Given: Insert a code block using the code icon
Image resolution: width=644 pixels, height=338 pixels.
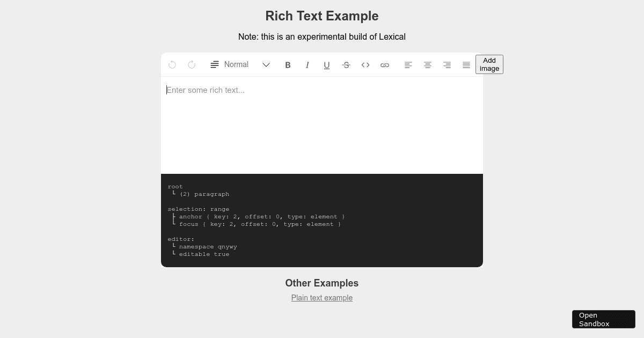Looking at the screenshot, I should (365, 64).
